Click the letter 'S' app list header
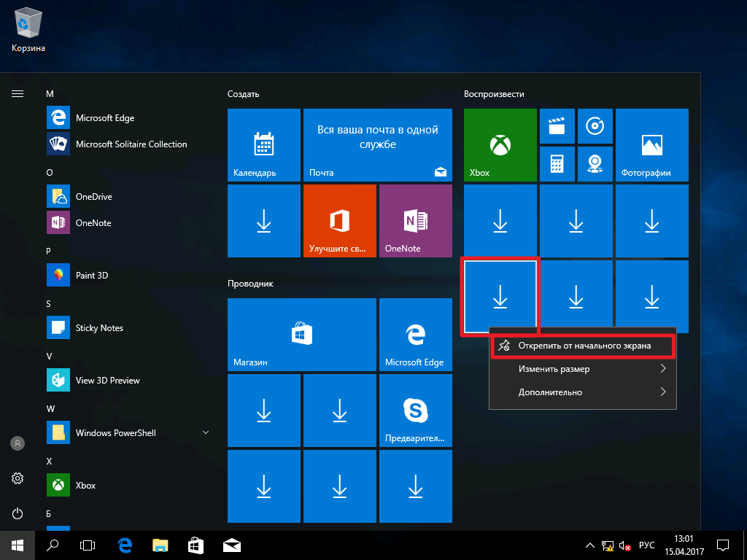The image size is (747, 560). click(x=49, y=303)
